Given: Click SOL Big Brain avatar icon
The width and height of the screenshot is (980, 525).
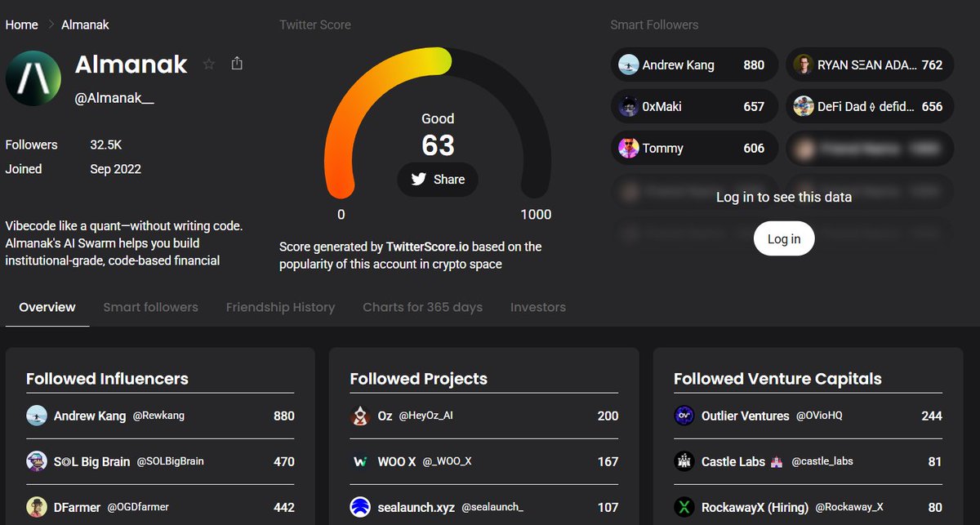Looking at the screenshot, I should point(37,461).
